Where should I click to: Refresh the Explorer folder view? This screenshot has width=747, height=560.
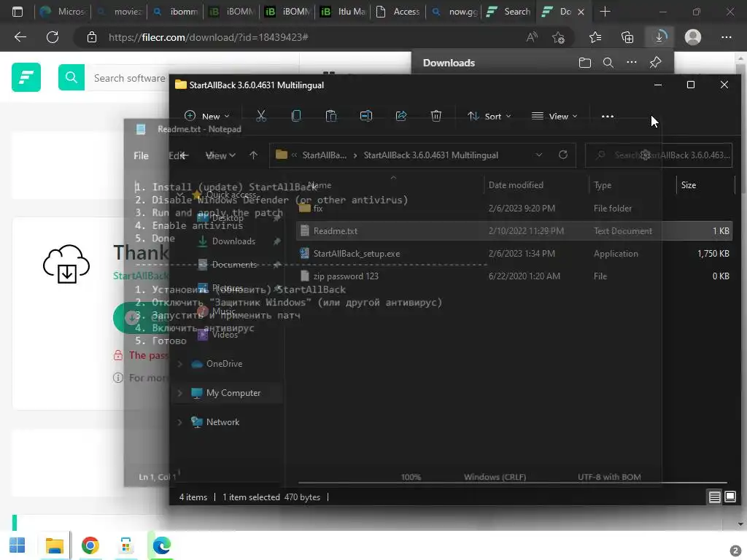(x=562, y=155)
